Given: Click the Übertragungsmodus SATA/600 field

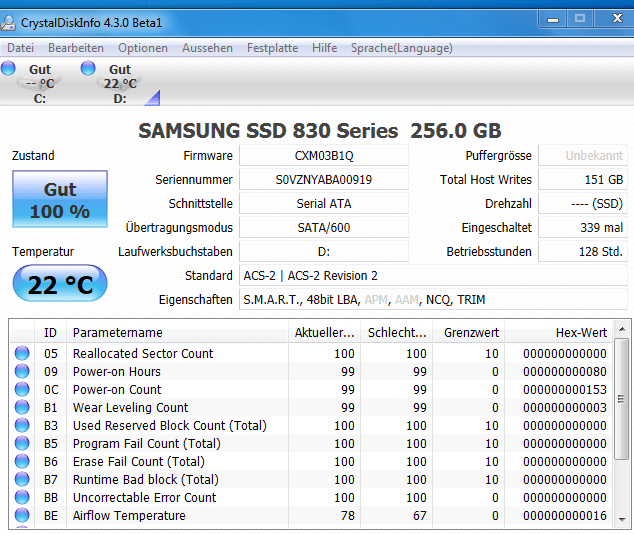Looking at the screenshot, I should coord(324,228).
